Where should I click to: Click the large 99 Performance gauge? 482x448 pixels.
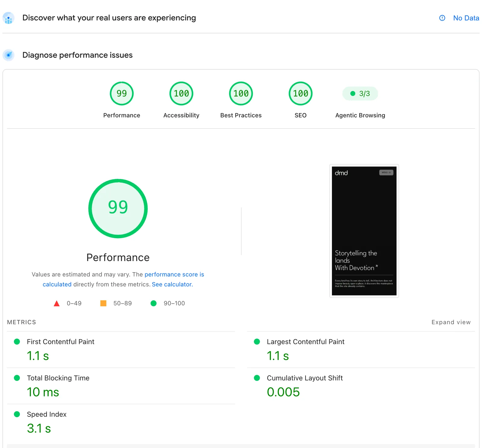click(118, 209)
